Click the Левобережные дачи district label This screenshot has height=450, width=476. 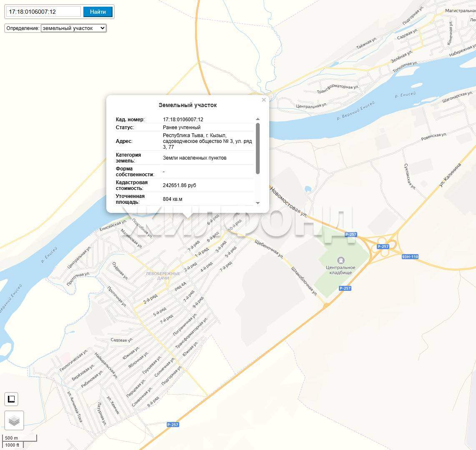click(x=163, y=275)
